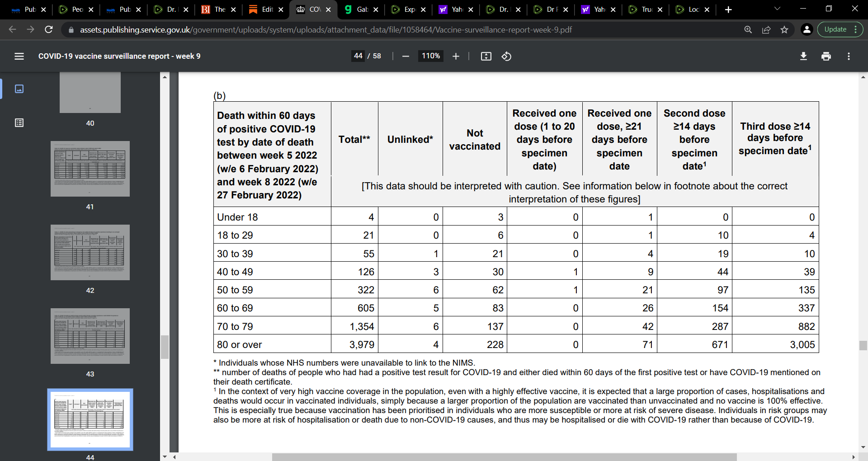The height and width of the screenshot is (461, 868).
Task: Toggle the PDF sidebar menu icon
Action: [19, 56]
